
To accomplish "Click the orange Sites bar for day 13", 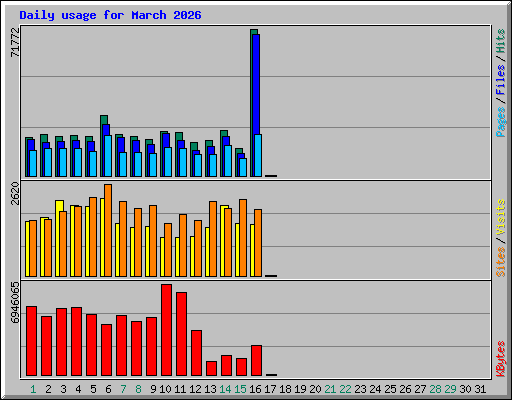I will tap(213, 239).
